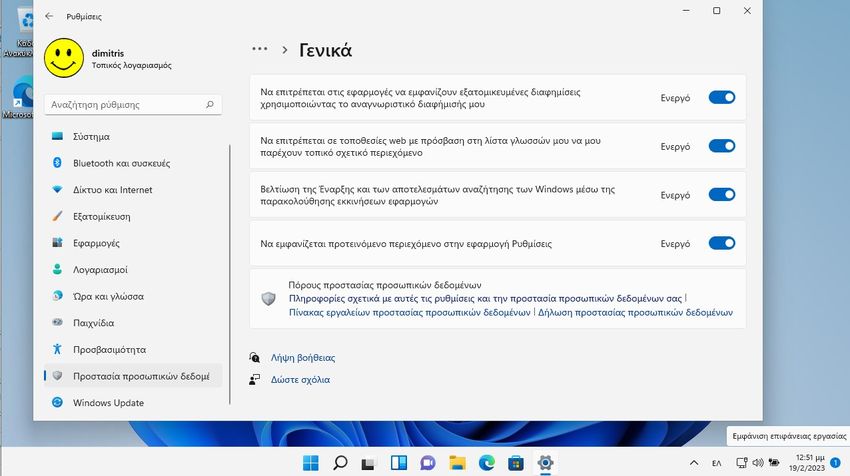Click the Windows Update refresh icon

point(57,402)
